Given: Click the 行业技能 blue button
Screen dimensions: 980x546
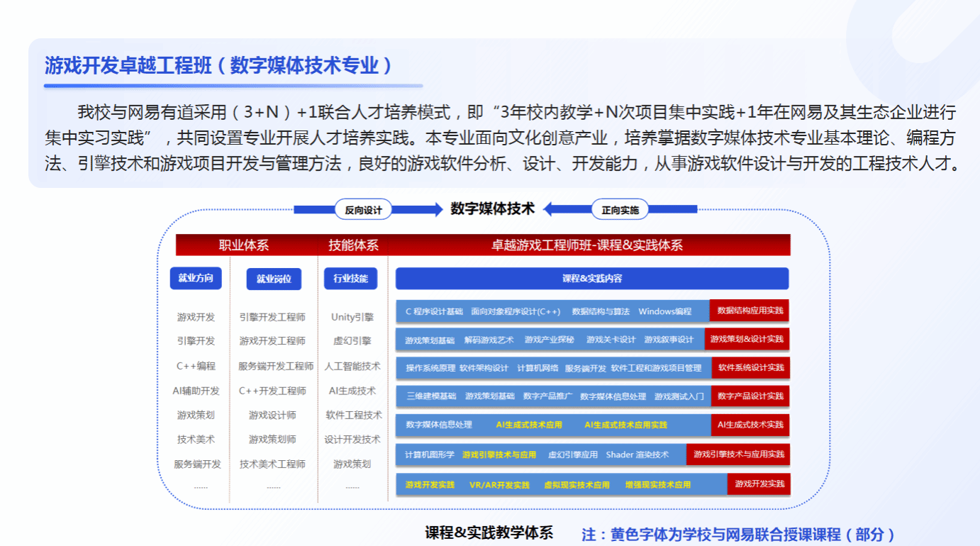Looking at the screenshot, I should (x=351, y=278).
